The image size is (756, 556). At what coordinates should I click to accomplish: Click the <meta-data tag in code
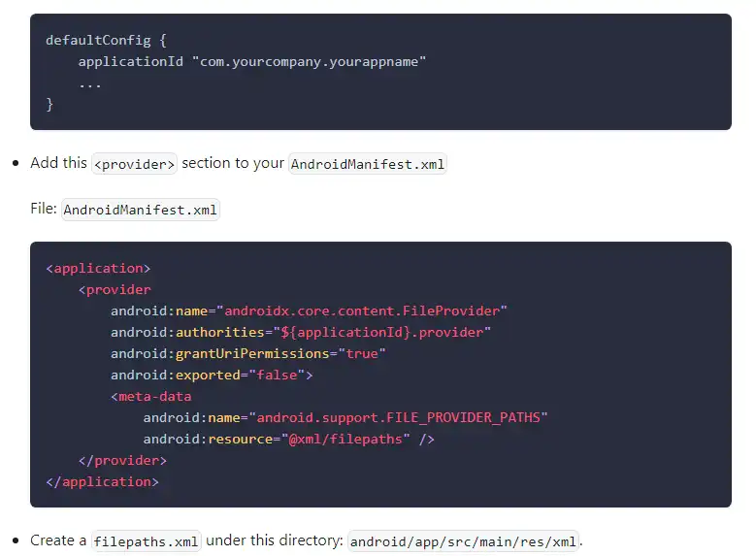point(150,396)
